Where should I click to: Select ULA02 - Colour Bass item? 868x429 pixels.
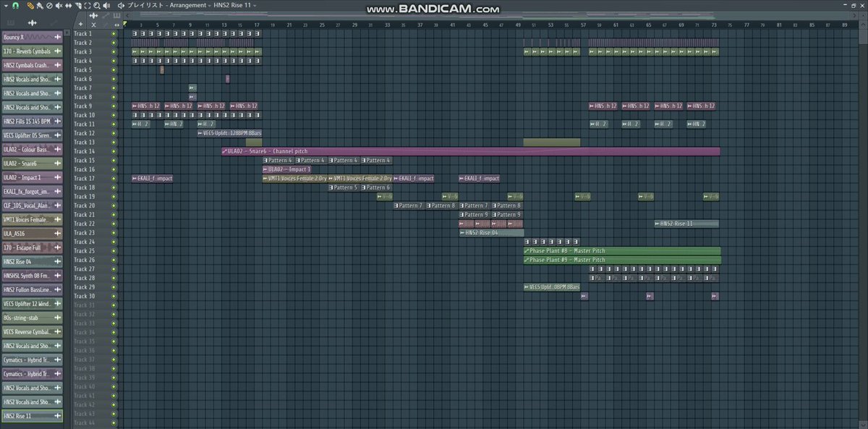(x=32, y=149)
